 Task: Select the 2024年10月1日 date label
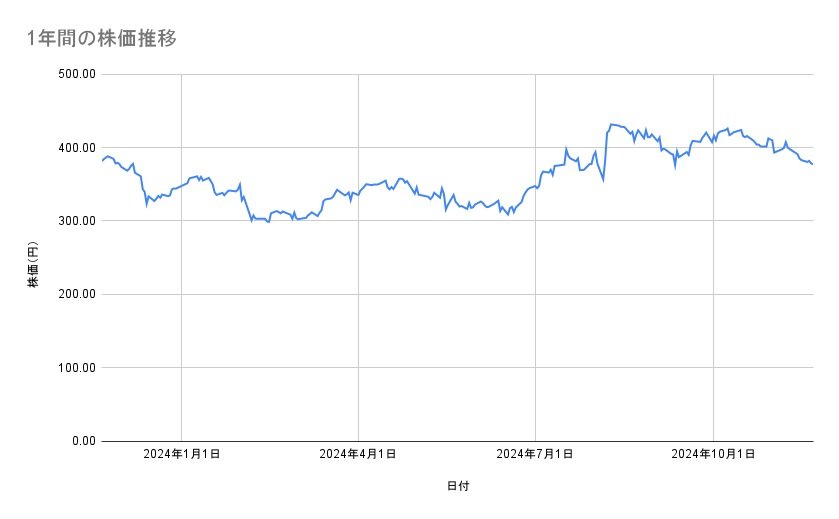tap(713, 454)
